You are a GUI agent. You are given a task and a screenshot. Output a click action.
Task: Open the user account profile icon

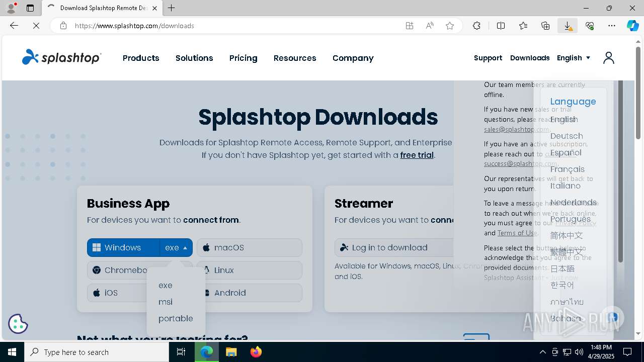(609, 58)
